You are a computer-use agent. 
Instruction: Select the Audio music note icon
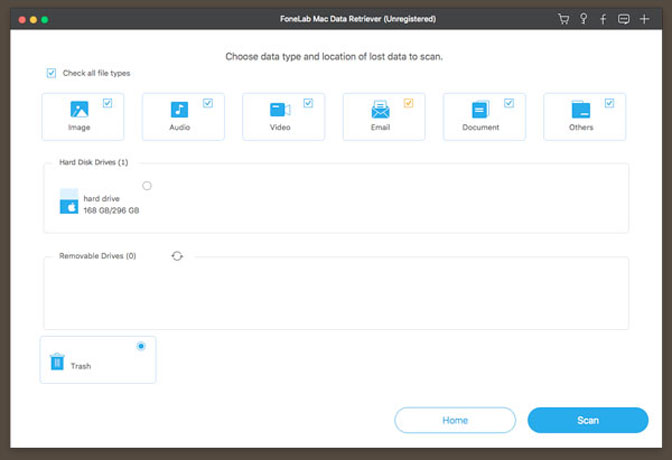coord(179,109)
